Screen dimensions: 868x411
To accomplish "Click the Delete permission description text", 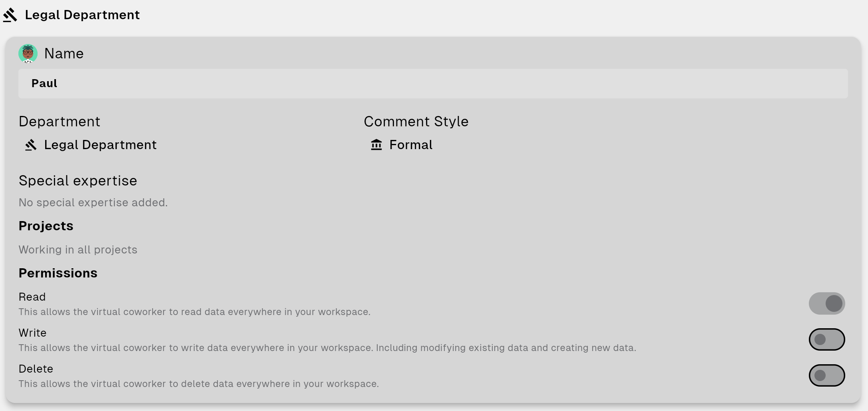I will pyautogui.click(x=199, y=384).
